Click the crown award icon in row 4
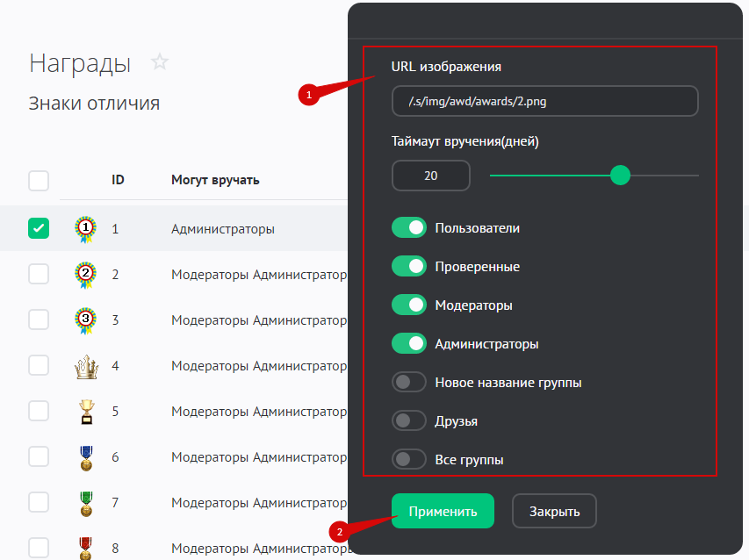The width and height of the screenshot is (749, 560). point(85,366)
